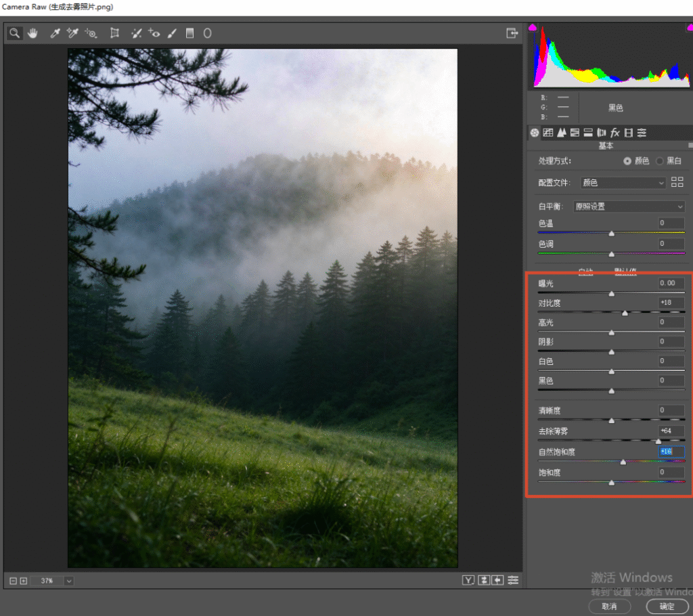Click the 曝光 exposure slider handle
Viewport: 693px width, 616px height.
pos(612,293)
